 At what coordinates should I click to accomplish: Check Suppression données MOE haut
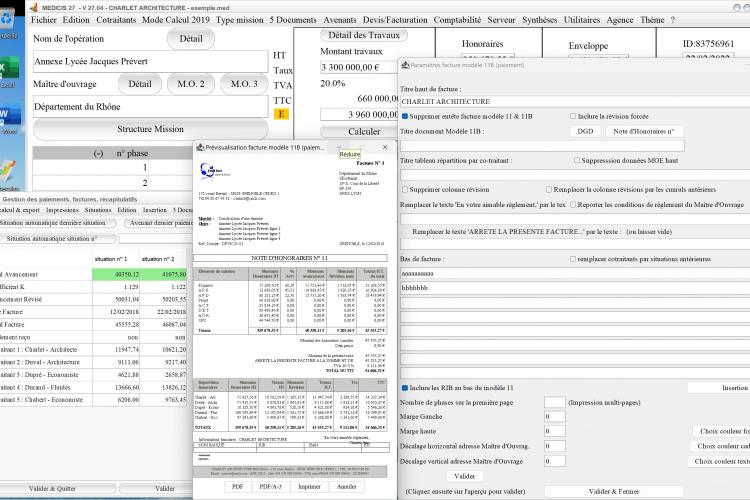pyautogui.click(x=577, y=160)
